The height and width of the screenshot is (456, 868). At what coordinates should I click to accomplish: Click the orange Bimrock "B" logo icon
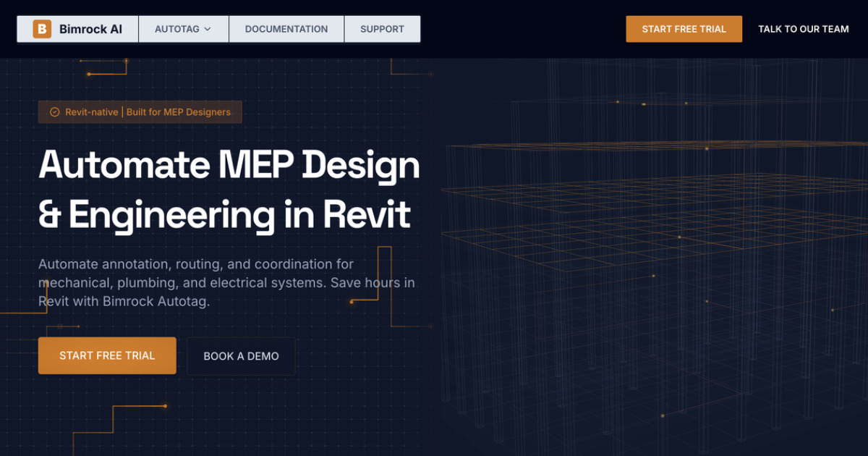(42, 29)
